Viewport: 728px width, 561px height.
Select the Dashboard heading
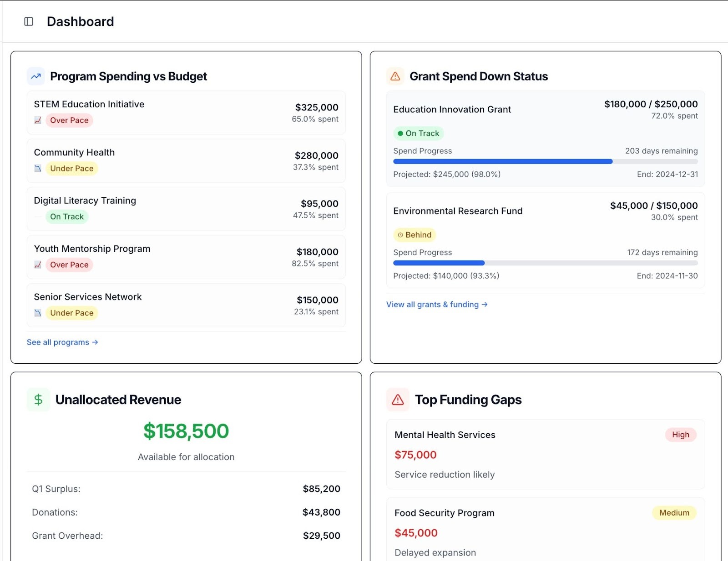point(80,21)
